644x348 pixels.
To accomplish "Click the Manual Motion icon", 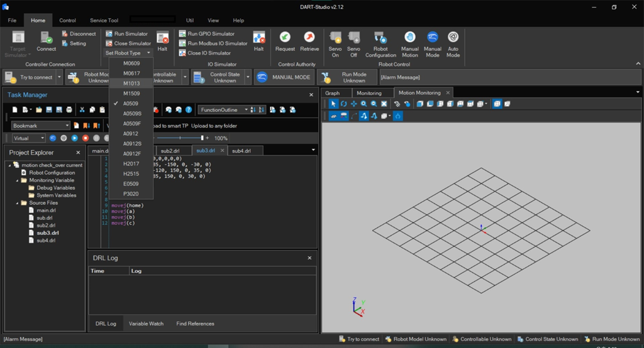I will tap(409, 37).
